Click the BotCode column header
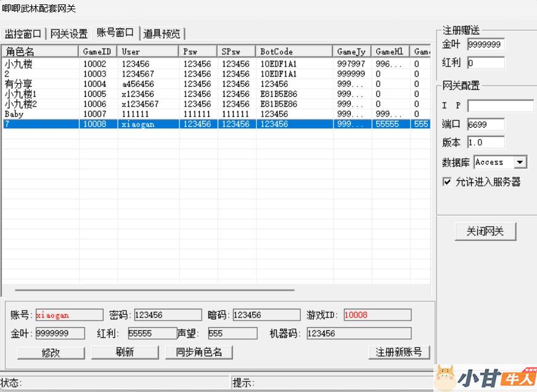Viewport: 537px width, 392px height. 294,51
